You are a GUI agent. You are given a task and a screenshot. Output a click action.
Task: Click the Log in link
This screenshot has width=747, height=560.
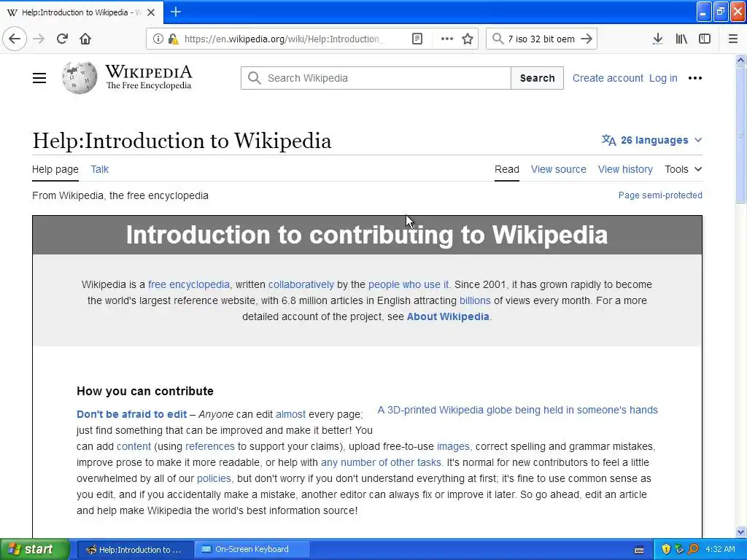(x=663, y=78)
